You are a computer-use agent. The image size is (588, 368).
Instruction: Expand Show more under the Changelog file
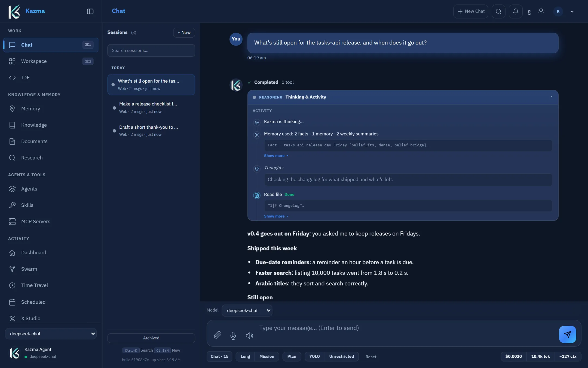(276, 216)
